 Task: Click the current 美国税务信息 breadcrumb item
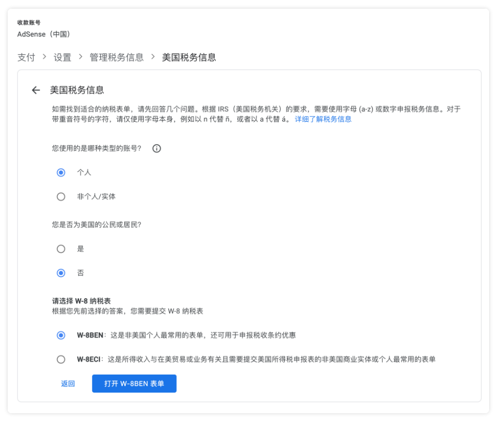(189, 58)
